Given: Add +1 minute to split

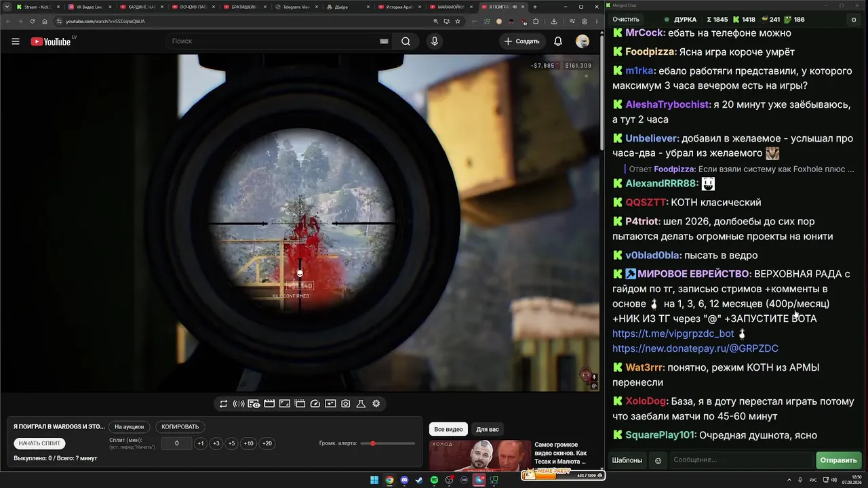Looking at the screenshot, I should point(201,443).
